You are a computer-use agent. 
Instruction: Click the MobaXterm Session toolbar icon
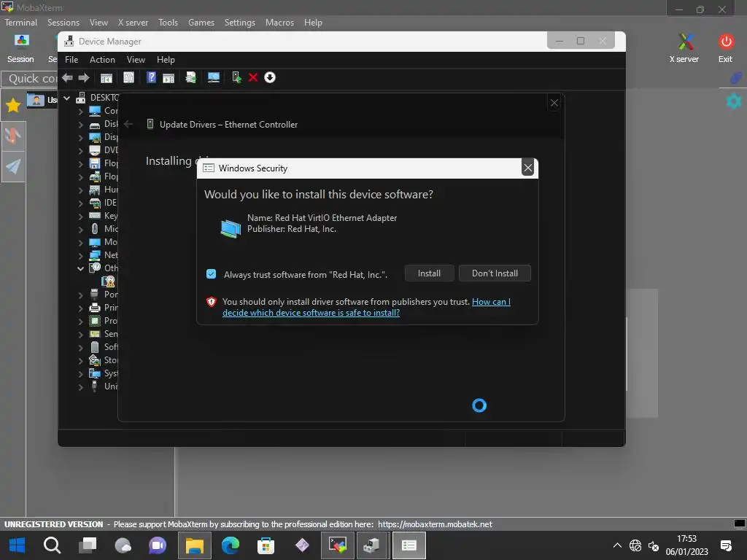point(20,49)
